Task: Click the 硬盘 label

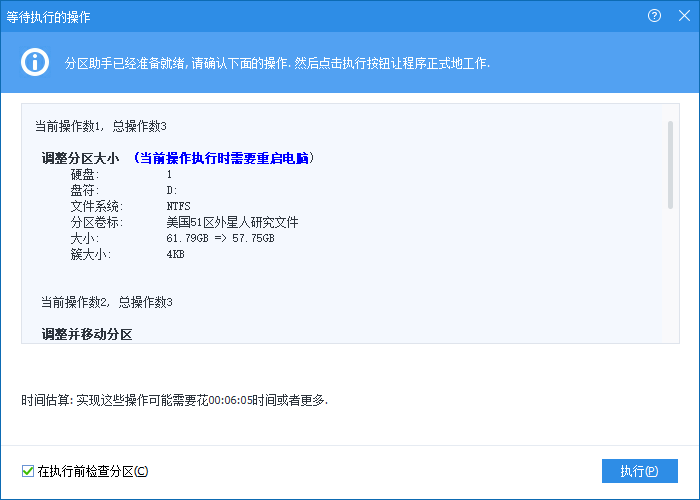Action: click(85, 174)
